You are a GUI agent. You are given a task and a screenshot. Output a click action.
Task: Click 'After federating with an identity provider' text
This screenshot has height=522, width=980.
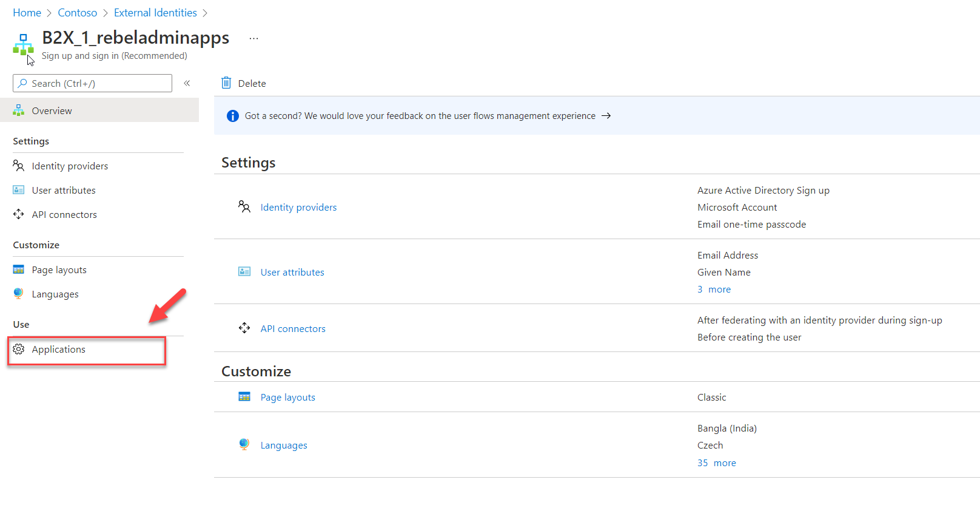click(x=819, y=320)
